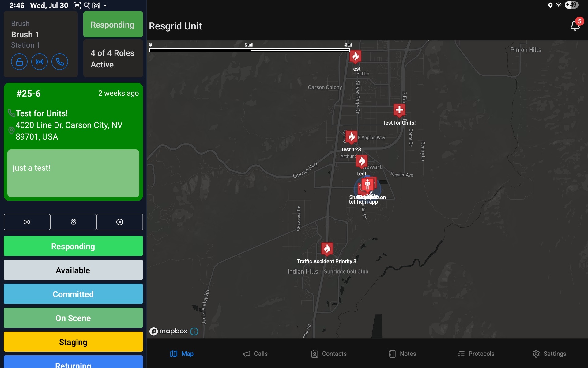Click the 'Traffic Accident Priority 3' map label
The width and height of the screenshot is (588, 368).
327,261
